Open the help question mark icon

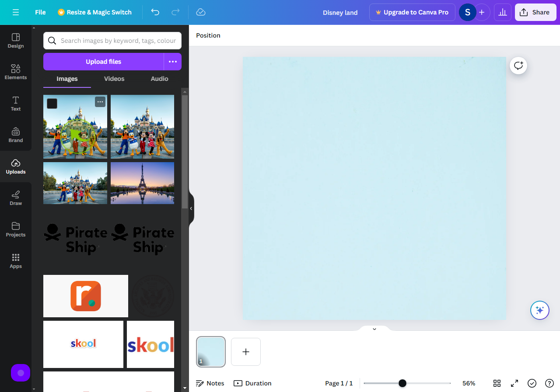point(549,383)
